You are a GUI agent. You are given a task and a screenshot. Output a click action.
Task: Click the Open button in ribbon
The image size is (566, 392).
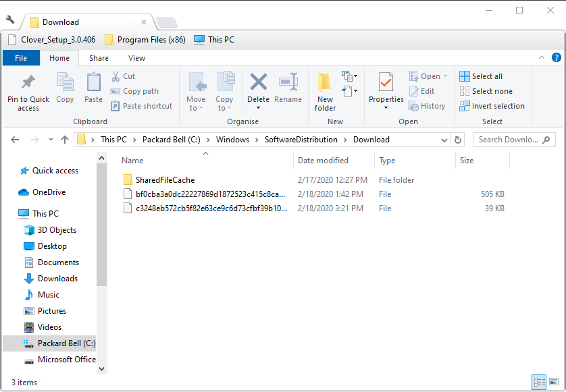click(425, 76)
